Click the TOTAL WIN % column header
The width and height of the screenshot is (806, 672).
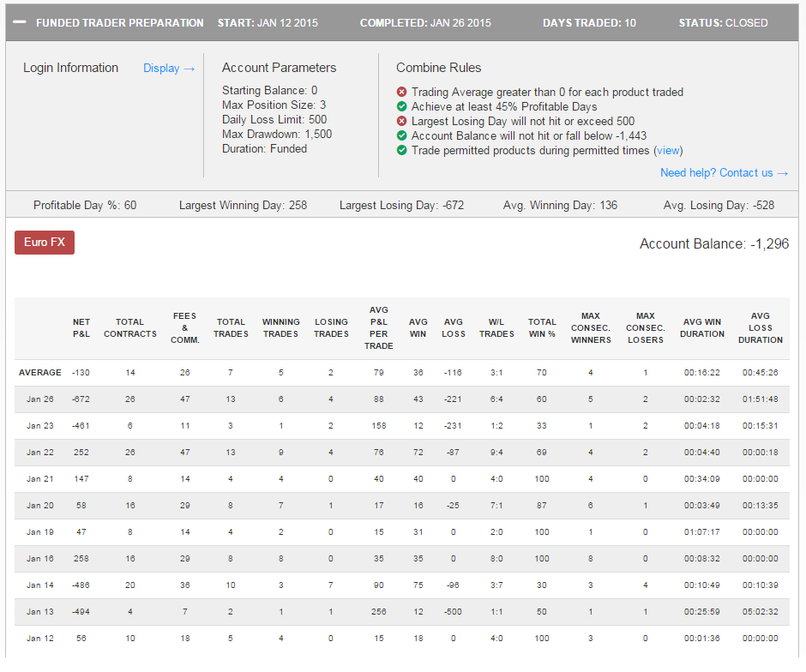pos(542,327)
